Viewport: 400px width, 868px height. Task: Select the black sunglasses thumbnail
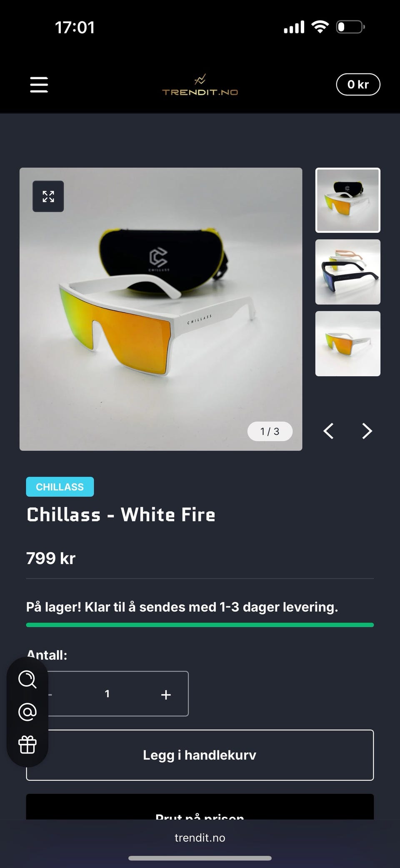348,272
